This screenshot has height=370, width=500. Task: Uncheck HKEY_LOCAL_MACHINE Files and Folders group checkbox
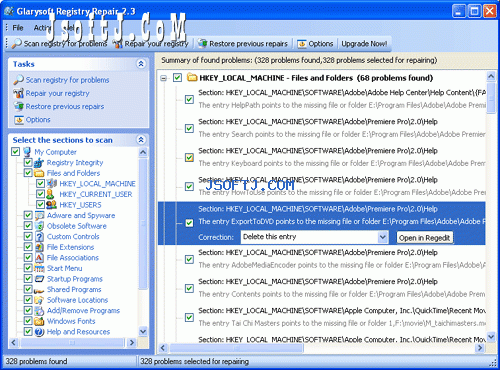(177, 78)
